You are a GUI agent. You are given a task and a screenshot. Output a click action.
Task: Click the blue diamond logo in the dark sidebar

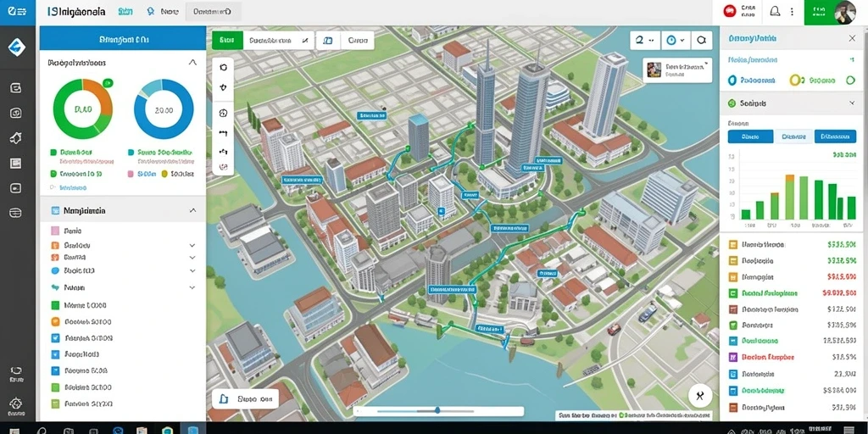[17, 47]
